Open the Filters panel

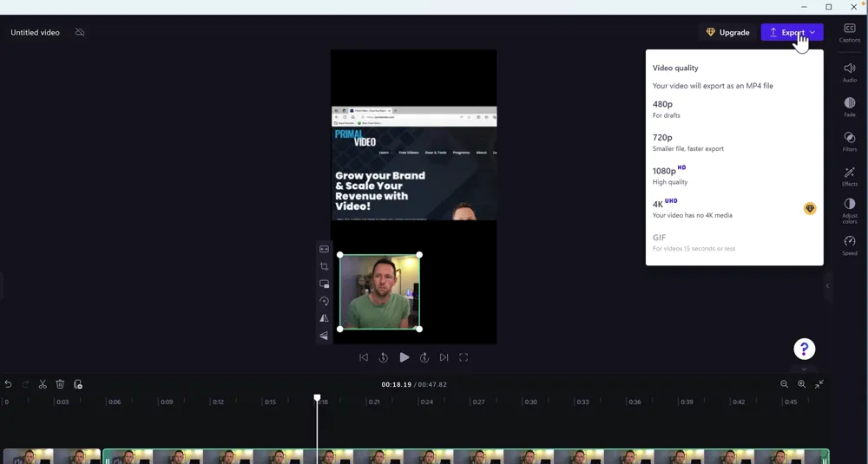coord(849,141)
